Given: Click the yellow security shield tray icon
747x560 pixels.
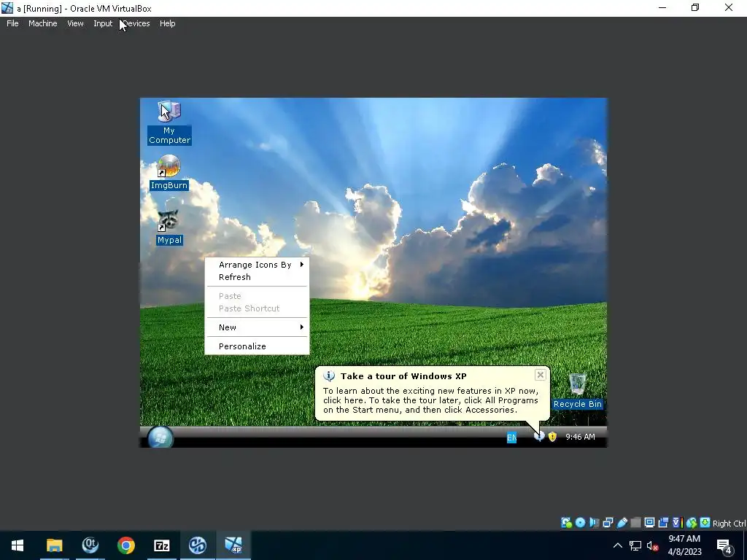Looking at the screenshot, I should pyautogui.click(x=552, y=437).
